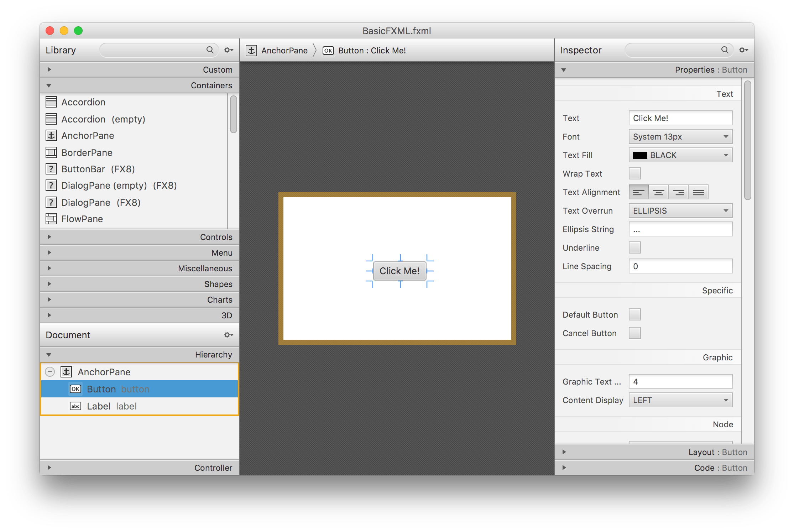This screenshot has width=794, height=532.
Task: Click the Document panel gear icon
Action: tap(228, 335)
